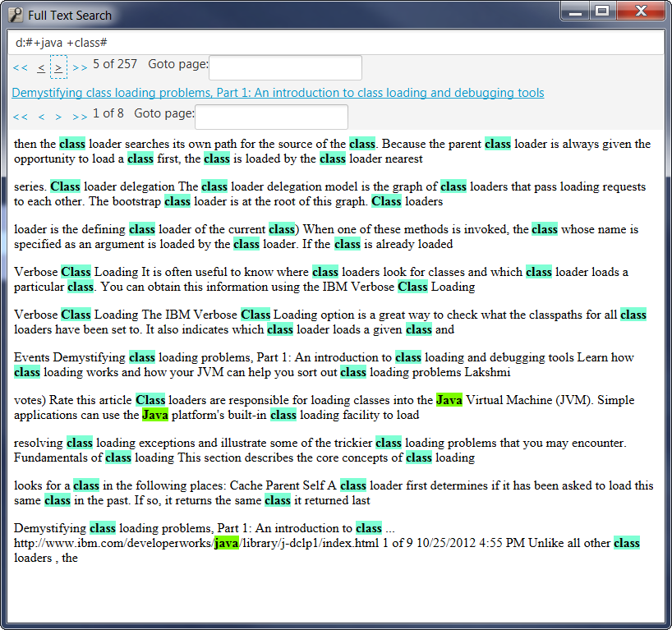672x630 pixels.
Task: Maximize the Full Text Search window
Action: coord(602,11)
